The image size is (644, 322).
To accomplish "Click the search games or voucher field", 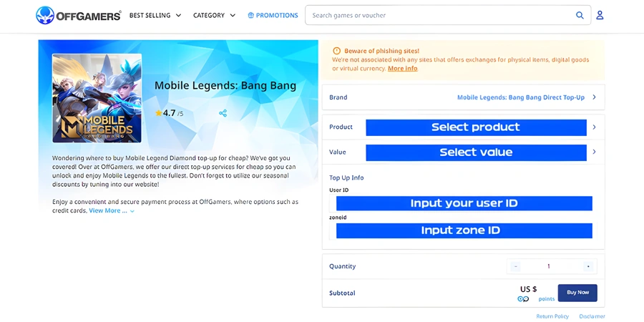I will [440, 15].
